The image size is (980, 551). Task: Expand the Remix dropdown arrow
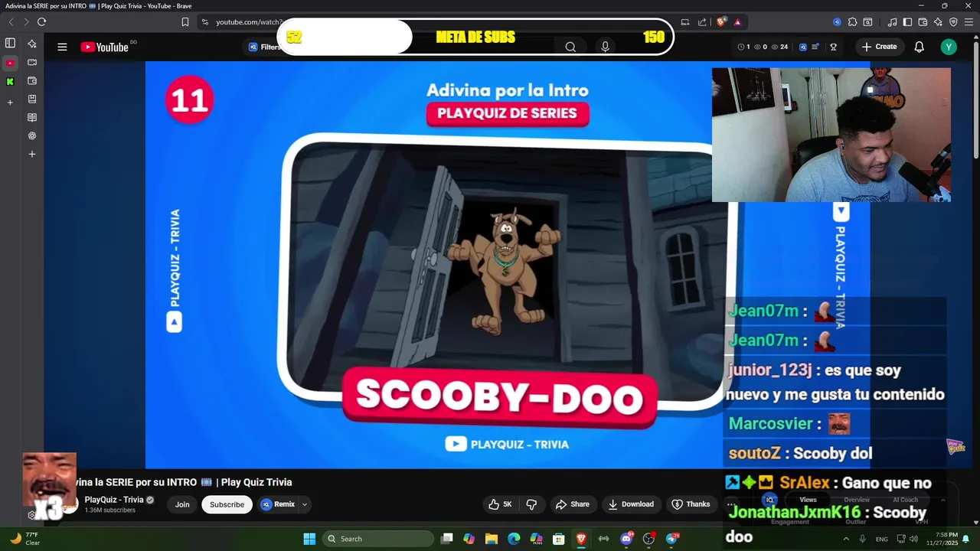[x=305, y=504]
